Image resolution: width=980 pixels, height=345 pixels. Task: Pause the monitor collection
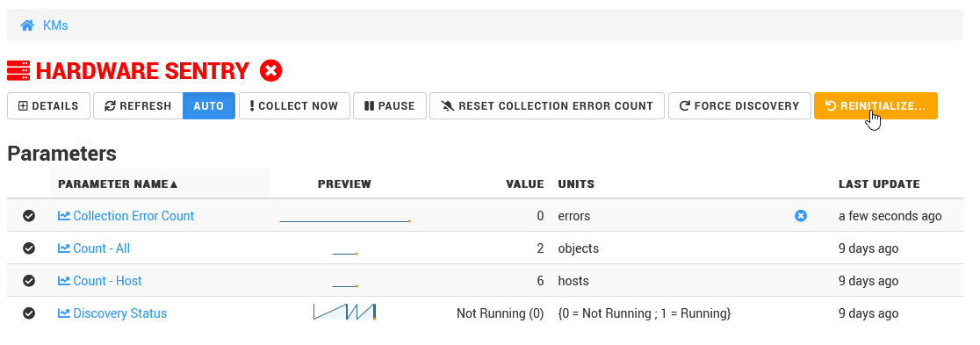coord(389,105)
